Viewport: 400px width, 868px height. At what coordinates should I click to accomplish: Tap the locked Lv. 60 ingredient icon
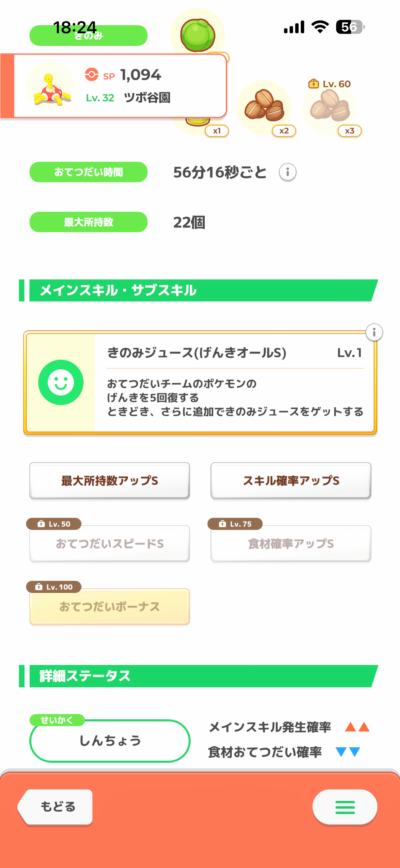[x=330, y=108]
